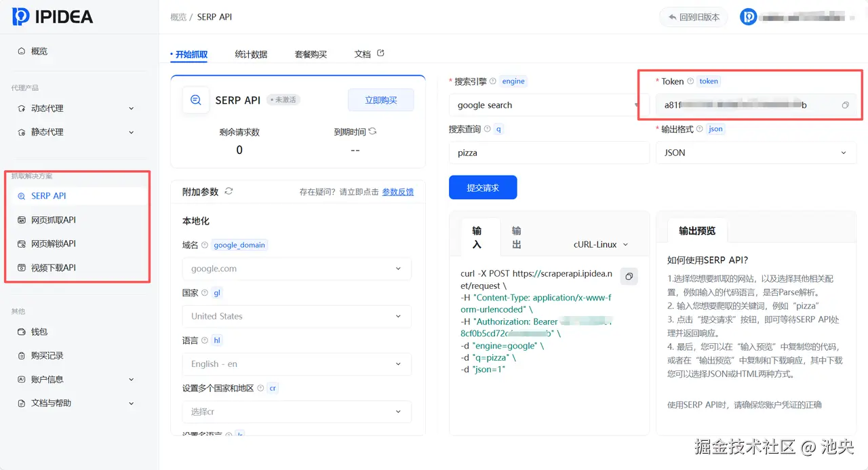This screenshot has height=470, width=868.
Task: Click help icon next to 域名
Action: click(x=205, y=245)
